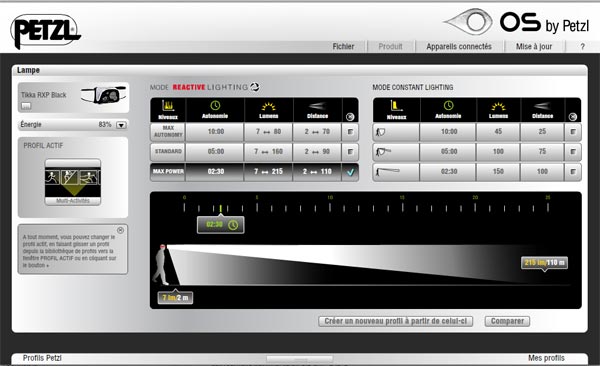Open the Appareils connectés menu
This screenshot has width=600, height=366.
click(x=459, y=46)
